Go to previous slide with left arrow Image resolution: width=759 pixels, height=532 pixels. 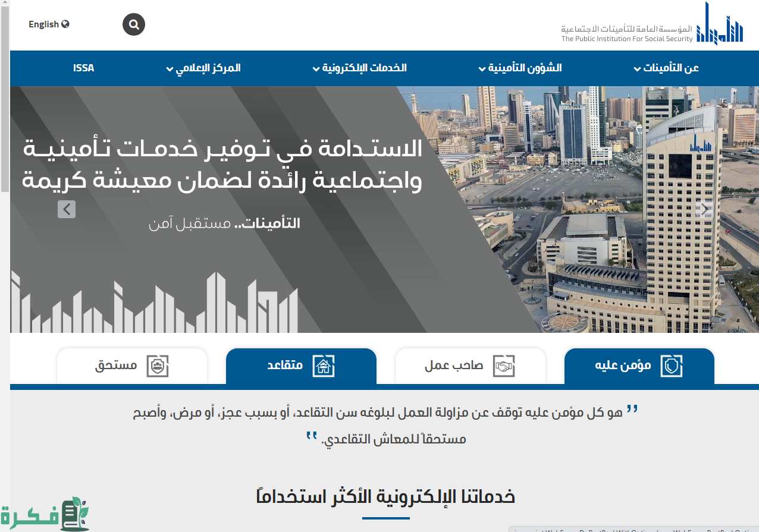click(x=67, y=209)
